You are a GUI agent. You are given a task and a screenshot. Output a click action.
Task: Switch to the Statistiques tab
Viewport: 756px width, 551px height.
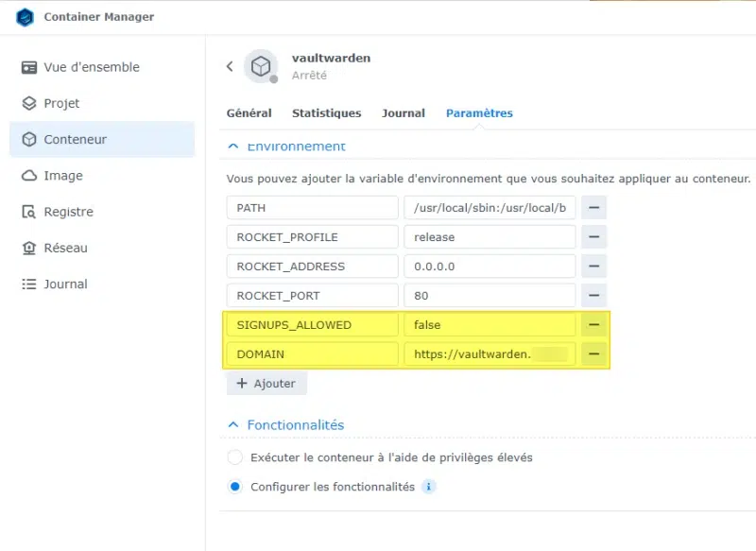coord(326,112)
